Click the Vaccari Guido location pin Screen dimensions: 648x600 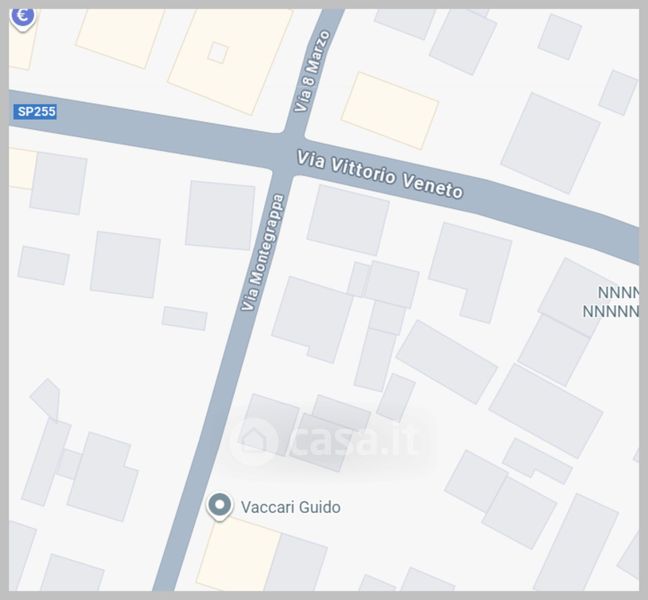219,506
